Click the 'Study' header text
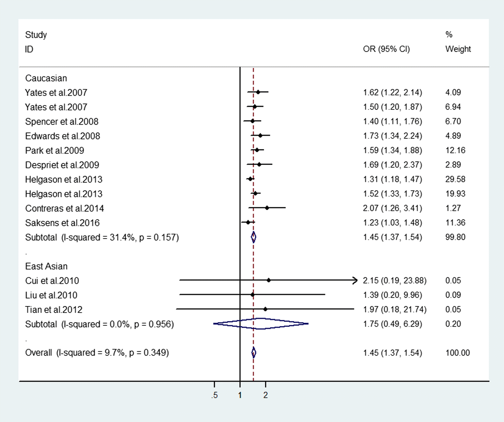 tap(36, 35)
